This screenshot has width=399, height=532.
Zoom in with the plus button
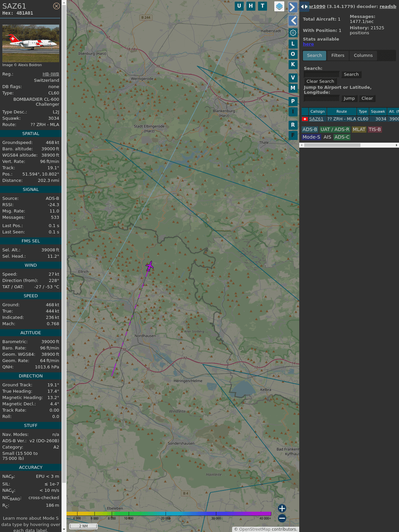pos(282,508)
